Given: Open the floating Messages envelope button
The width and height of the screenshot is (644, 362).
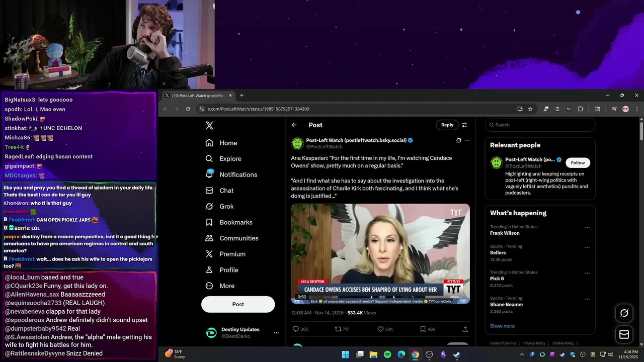Looking at the screenshot, I should 624,334.
